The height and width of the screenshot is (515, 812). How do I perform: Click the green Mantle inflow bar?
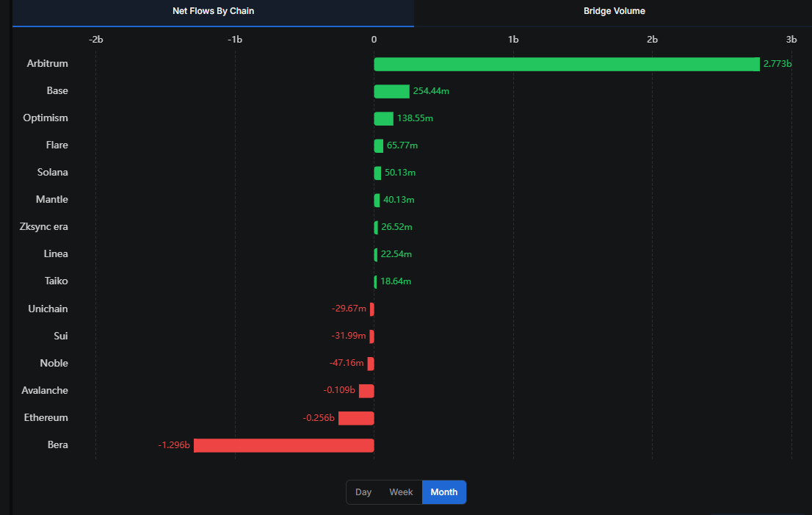click(x=377, y=200)
